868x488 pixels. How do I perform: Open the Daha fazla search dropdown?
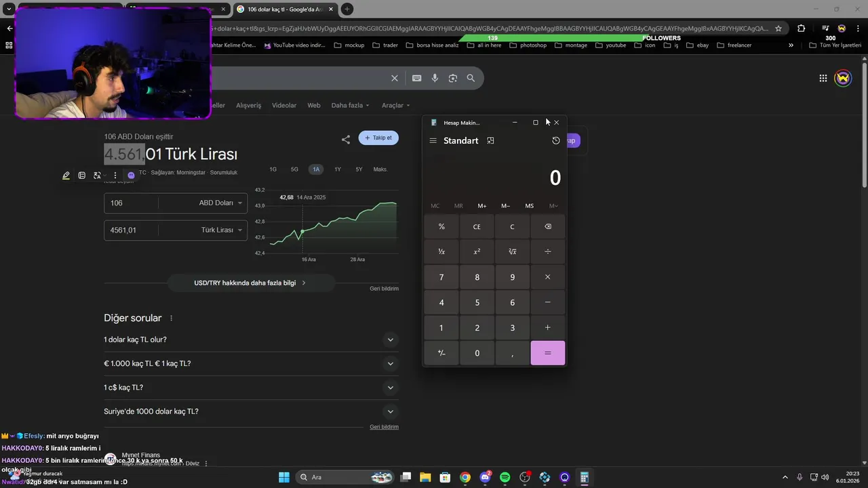[x=350, y=105]
